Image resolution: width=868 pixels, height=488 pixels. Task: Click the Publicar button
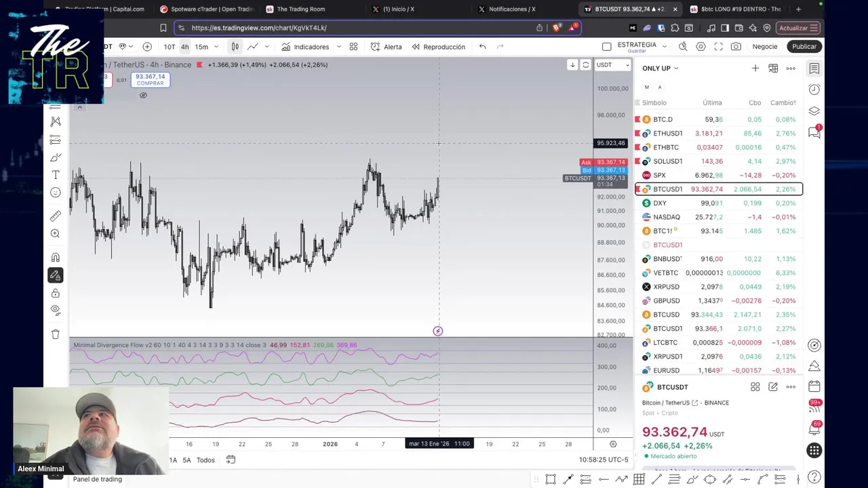point(804,47)
